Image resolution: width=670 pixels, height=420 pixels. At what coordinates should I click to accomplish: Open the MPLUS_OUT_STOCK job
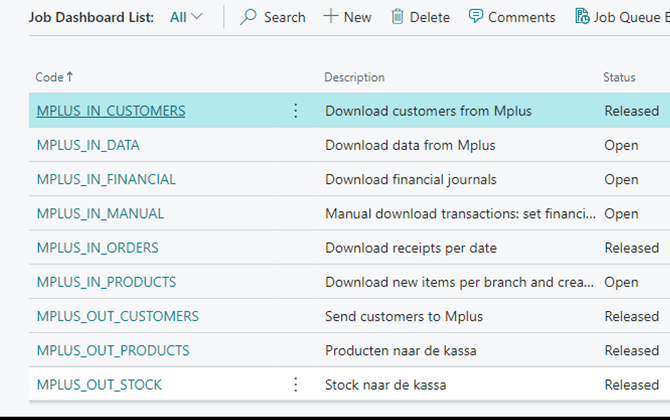click(x=99, y=385)
